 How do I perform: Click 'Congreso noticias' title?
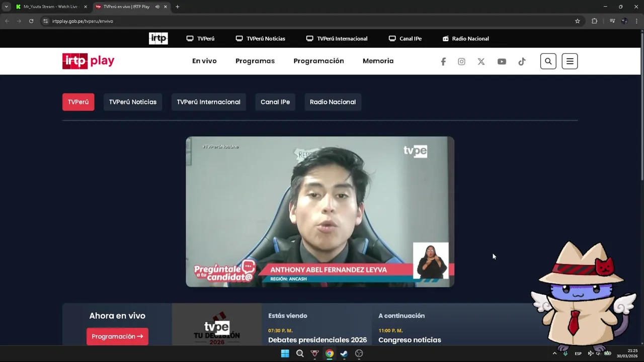tap(410, 340)
